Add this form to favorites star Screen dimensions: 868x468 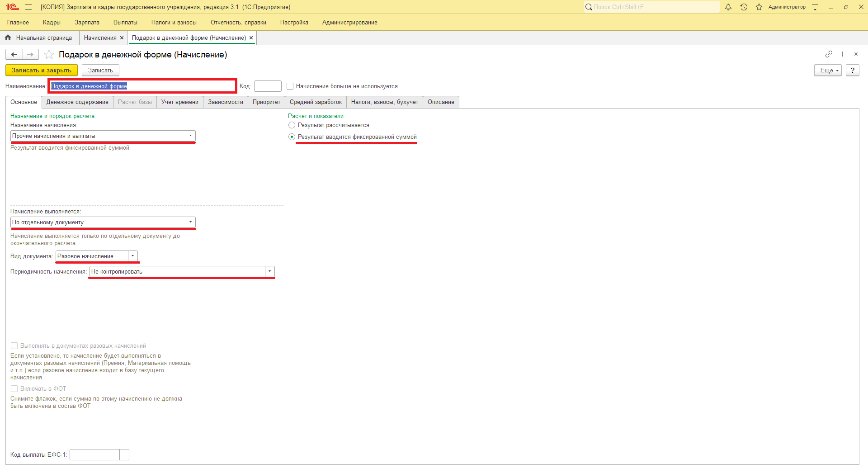click(49, 55)
